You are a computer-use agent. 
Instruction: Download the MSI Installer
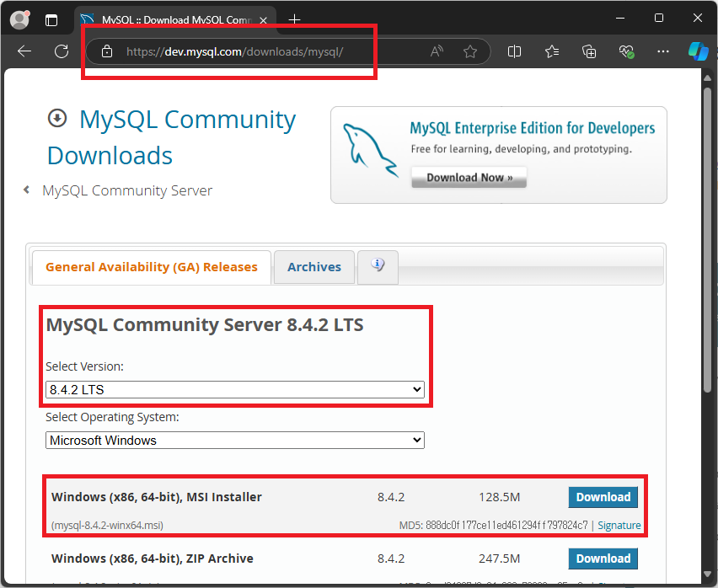tap(603, 497)
